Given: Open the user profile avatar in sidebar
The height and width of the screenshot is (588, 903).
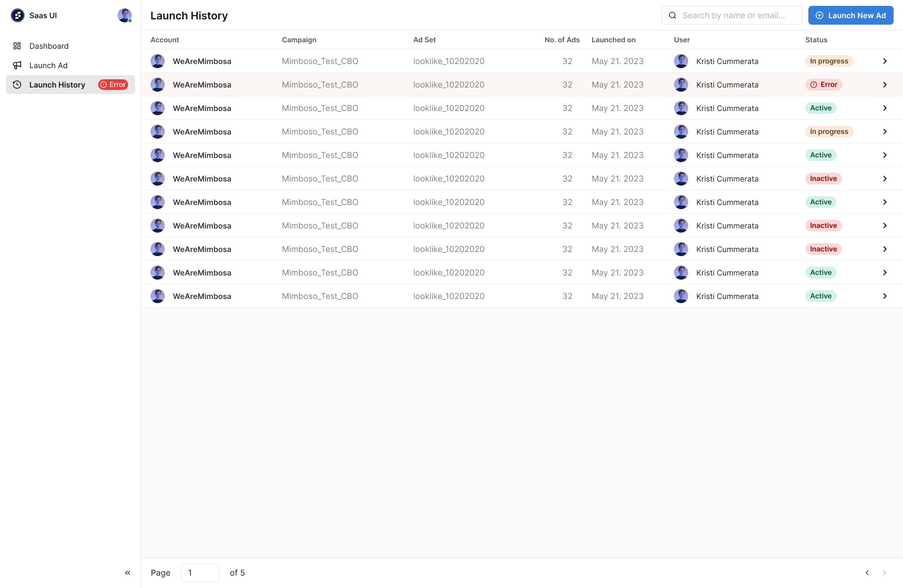Looking at the screenshot, I should click(x=125, y=15).
